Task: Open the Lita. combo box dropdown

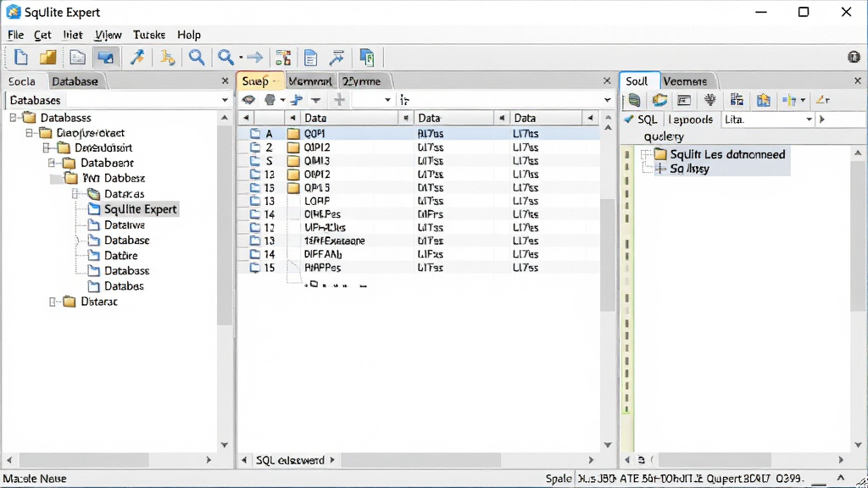Action: tap(809, 119)
